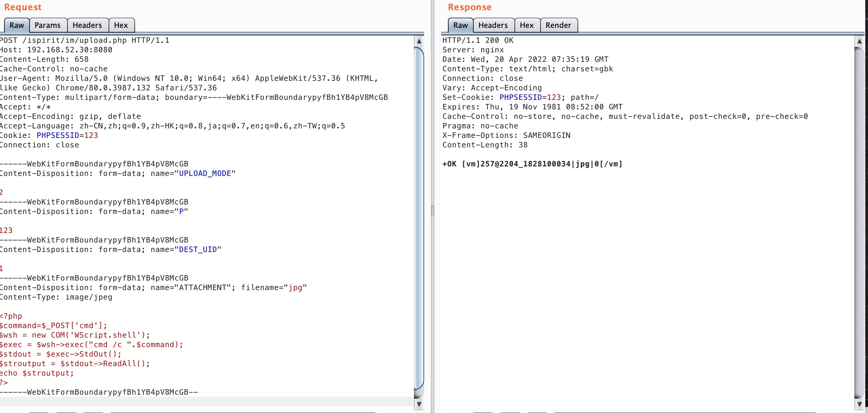Open the Response Raw tab
868x413 pixels.
coord(460,25)
